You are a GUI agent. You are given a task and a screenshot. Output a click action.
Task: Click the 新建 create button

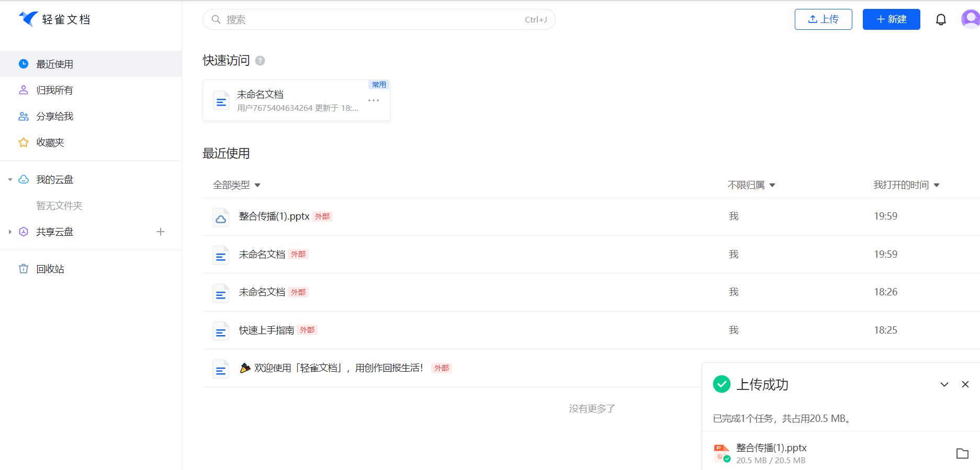point(892,19)
